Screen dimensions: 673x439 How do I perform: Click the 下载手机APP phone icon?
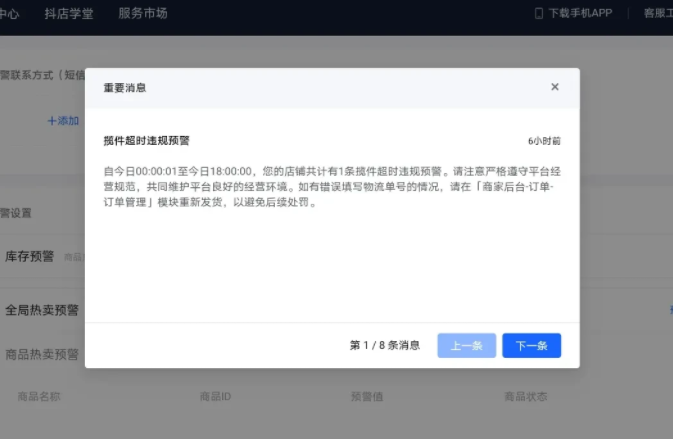point(539,13)
